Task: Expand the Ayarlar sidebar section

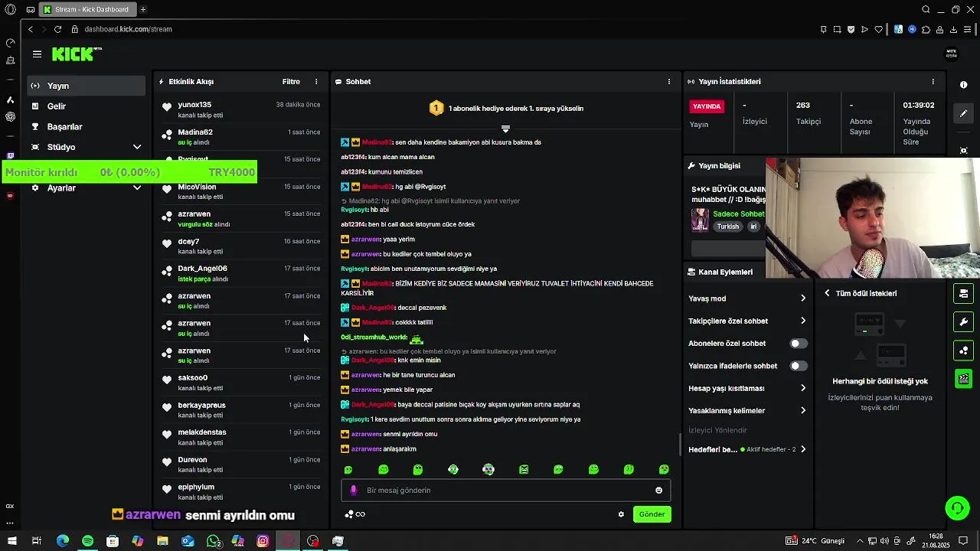Action: point(137,187)
